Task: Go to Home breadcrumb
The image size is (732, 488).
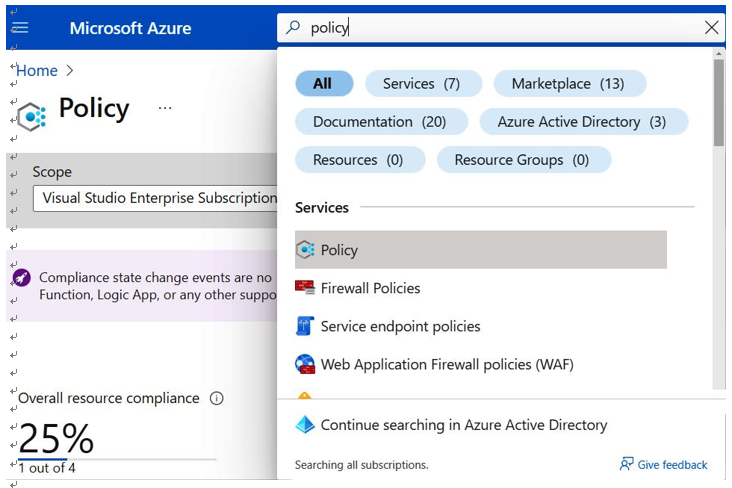Action: (37, 71)
